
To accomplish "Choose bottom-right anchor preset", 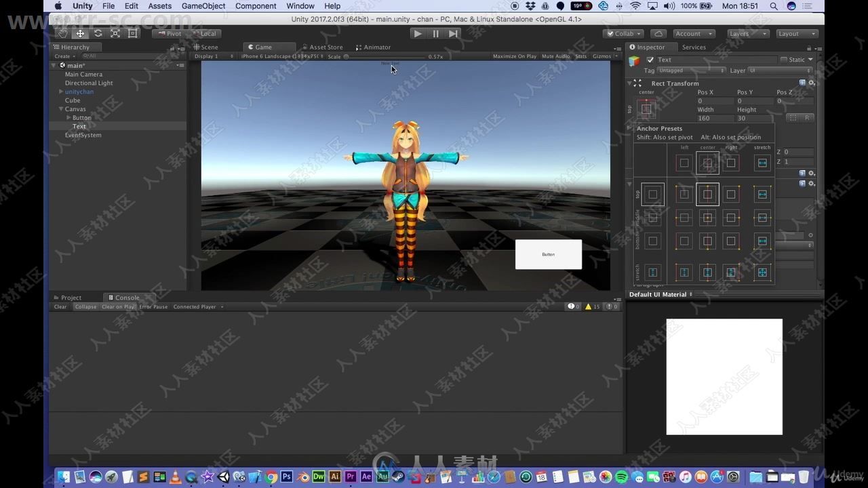I will point(731,241).
